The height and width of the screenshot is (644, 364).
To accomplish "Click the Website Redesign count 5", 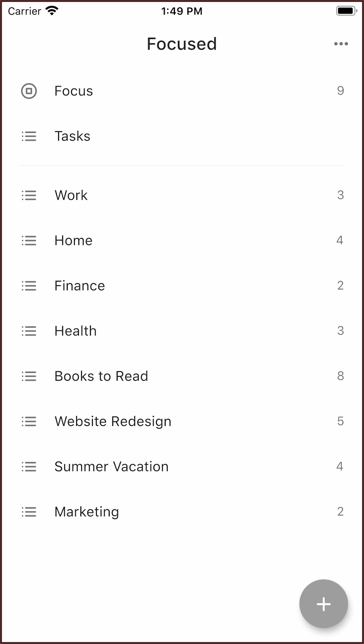I will coord(340,421).
